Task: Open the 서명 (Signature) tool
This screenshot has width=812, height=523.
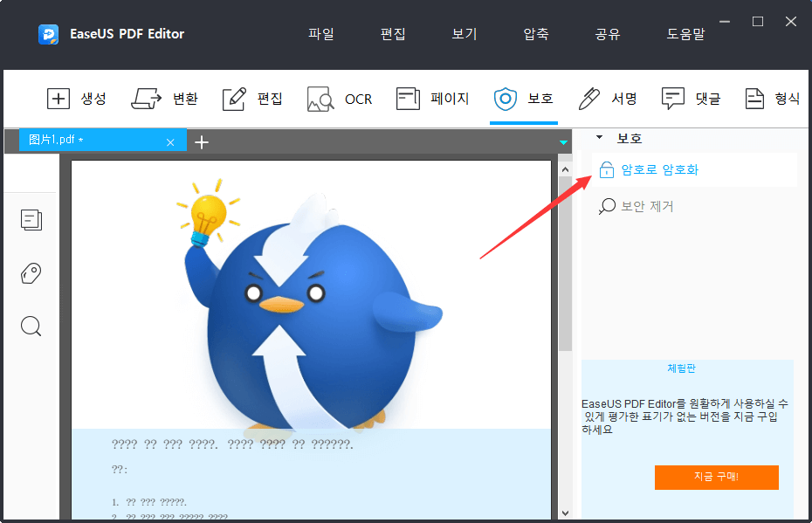Action: pos(609,99)
